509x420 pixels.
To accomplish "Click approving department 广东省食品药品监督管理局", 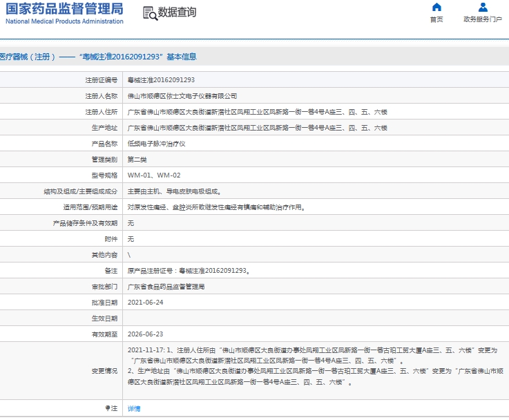I will click(x=166, y=287).
